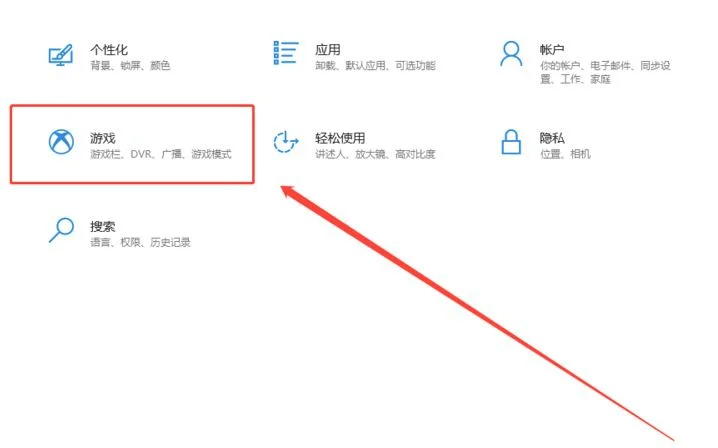Click the 位置、相机 description text
Viewport: 718px width, 448px height.
565,154
